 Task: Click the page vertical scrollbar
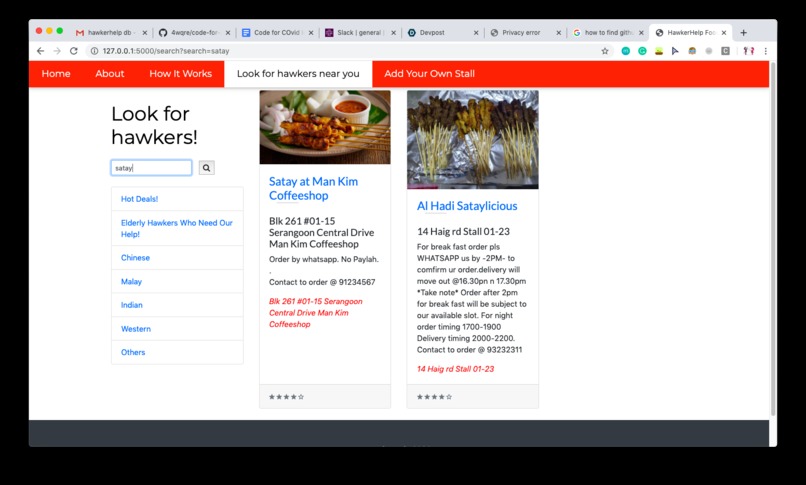tap(773, 239)
